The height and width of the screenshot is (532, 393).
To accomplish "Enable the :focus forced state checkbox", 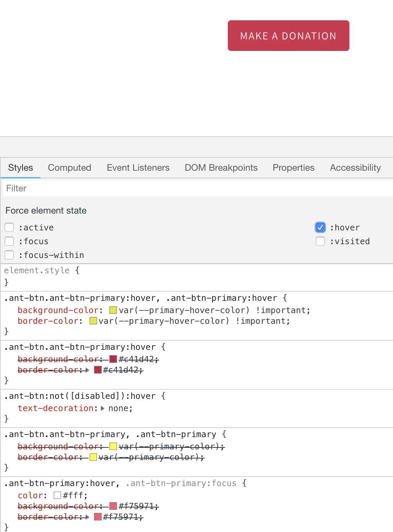I will tap(9, 241).
